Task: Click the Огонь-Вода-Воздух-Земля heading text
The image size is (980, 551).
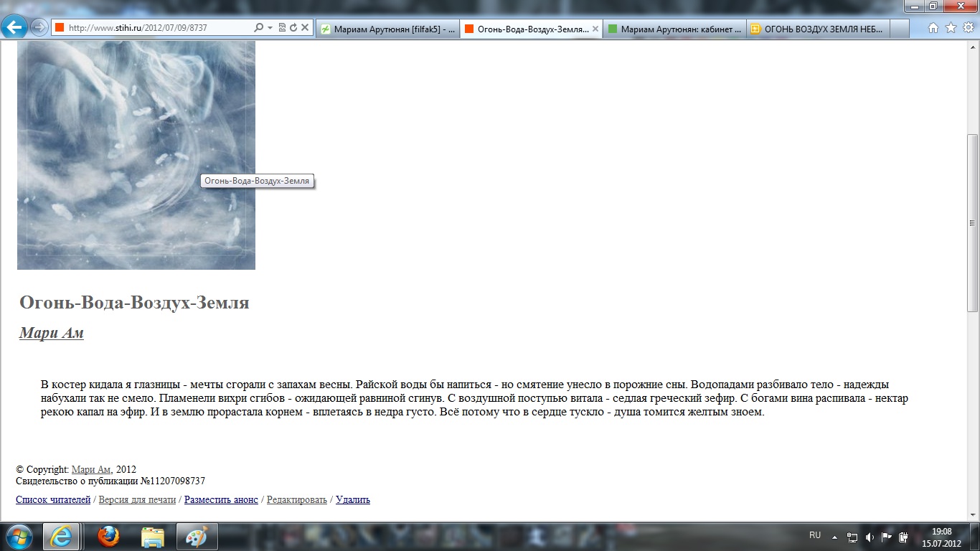Action: click(134, 303)
